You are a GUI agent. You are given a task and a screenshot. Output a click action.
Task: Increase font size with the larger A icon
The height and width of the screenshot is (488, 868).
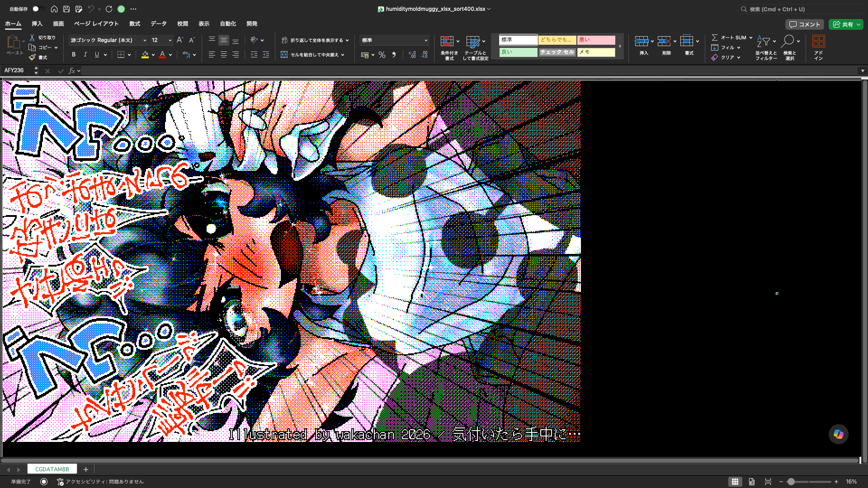click(x=180, y=40)
